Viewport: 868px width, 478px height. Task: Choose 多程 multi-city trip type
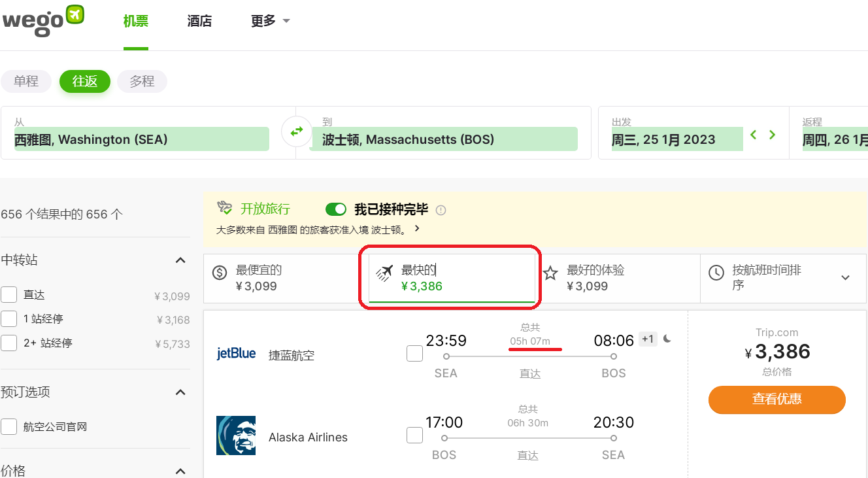[142, 82]
